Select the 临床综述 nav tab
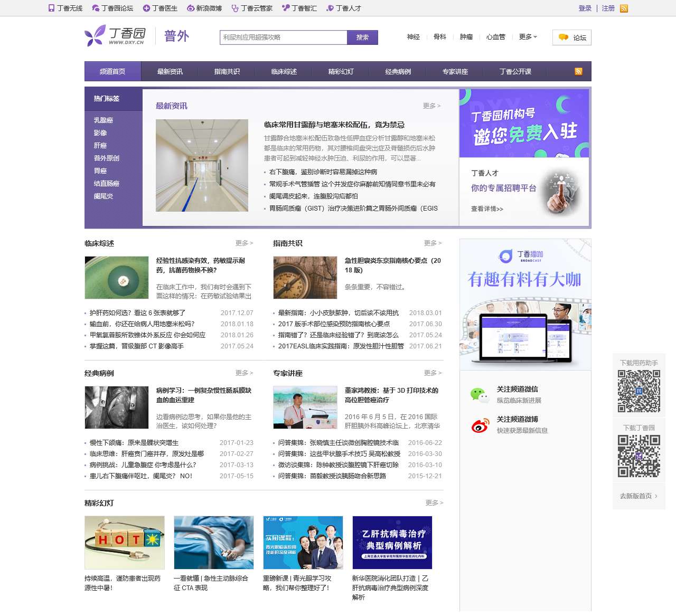The image size is (676, 616). 284,71
